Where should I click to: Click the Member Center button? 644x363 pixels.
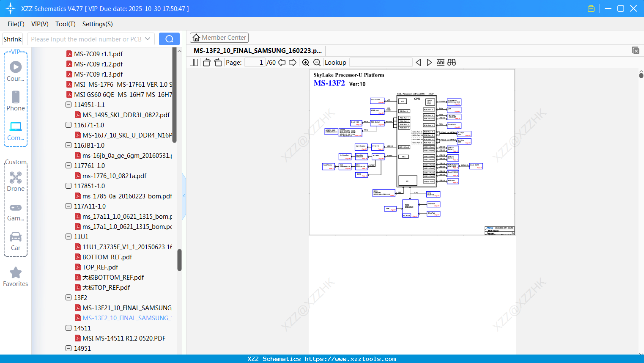tap(219, 38)
